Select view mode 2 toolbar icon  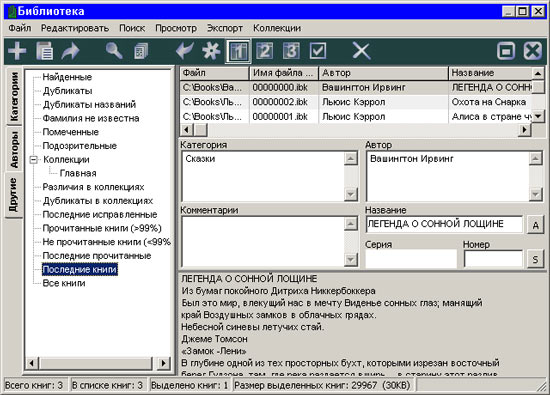(x=264, y=51)
